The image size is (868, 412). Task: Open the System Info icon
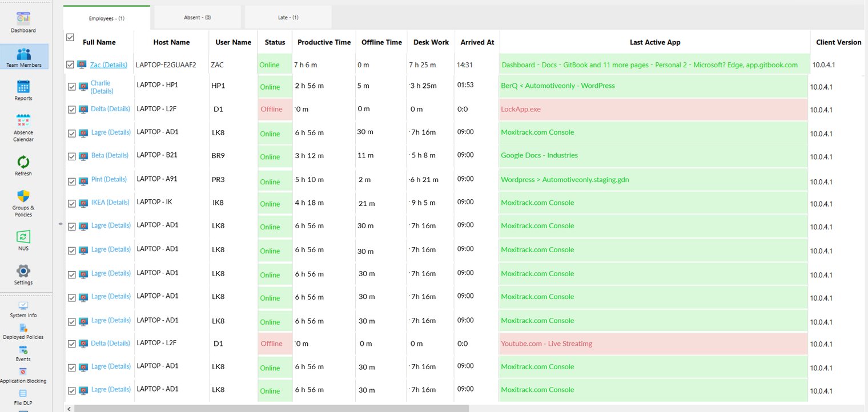pyautogui.click(x=23, y=306)
